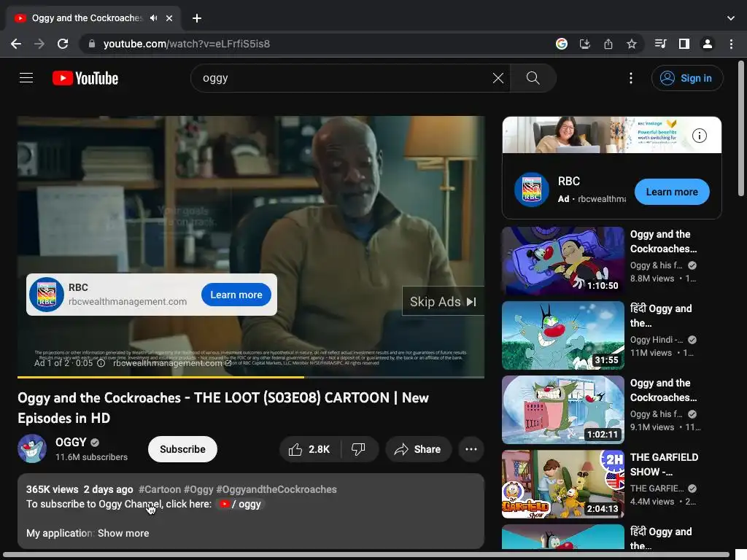This screenshot has width=747, height=560.
Task: Open more actions ellipsis button
Action: 471,449
